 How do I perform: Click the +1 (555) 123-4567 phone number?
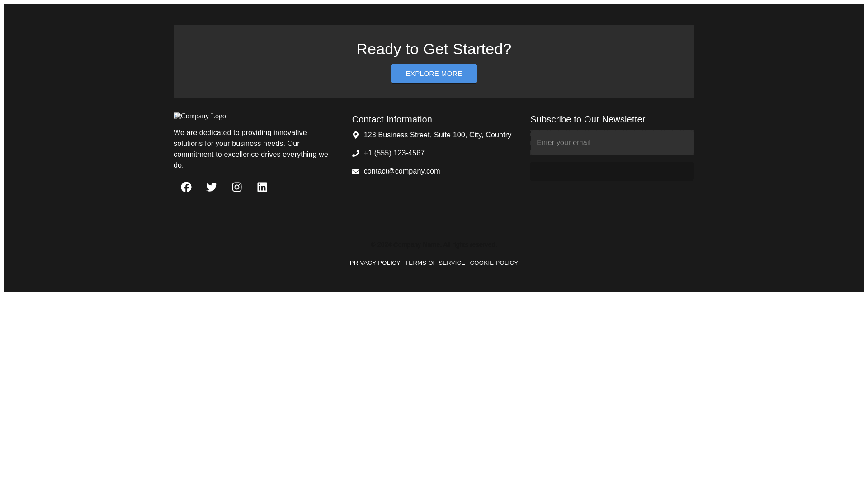point(394,153)
